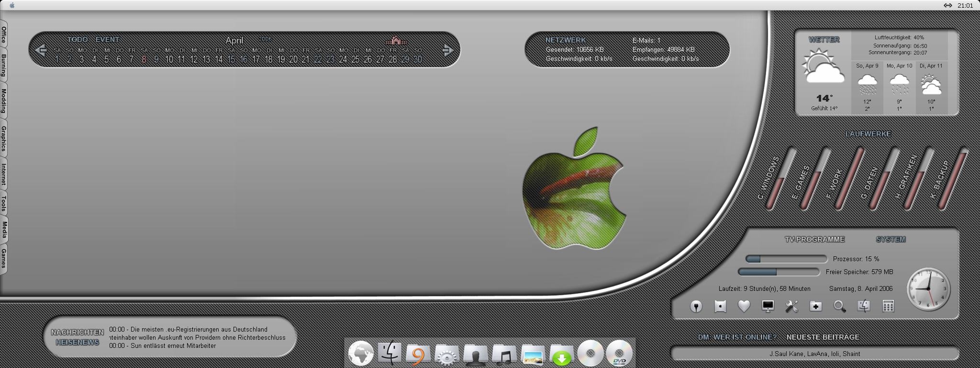980x368 pixels.
Task: Open NEUESTE BEITRÄGE tab
Action: pyautogui.click(x=823, y=337)
